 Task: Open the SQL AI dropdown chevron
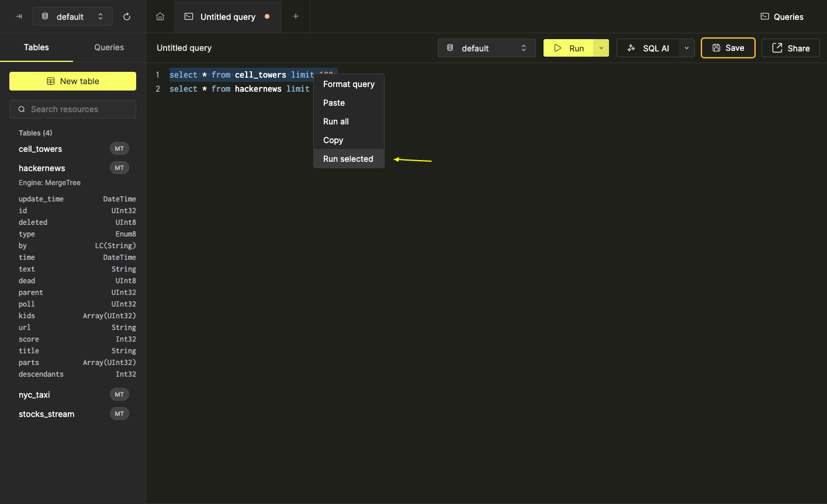coord(686,48)
